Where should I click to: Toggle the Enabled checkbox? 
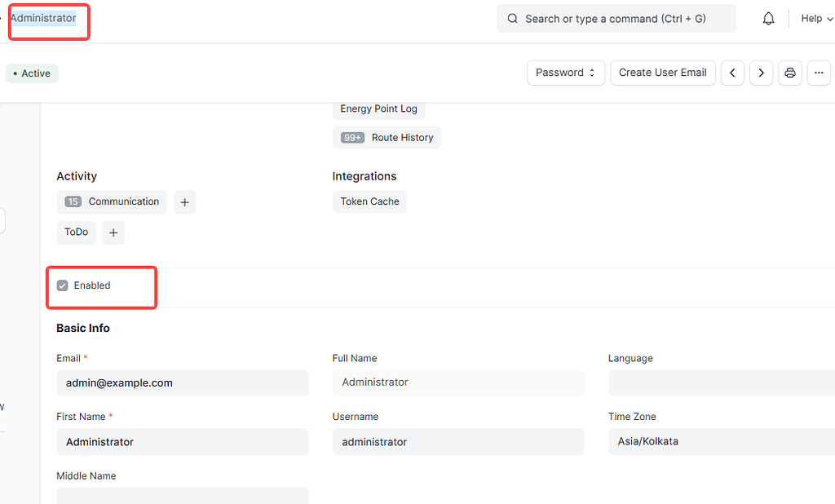[x=62, y=285]
